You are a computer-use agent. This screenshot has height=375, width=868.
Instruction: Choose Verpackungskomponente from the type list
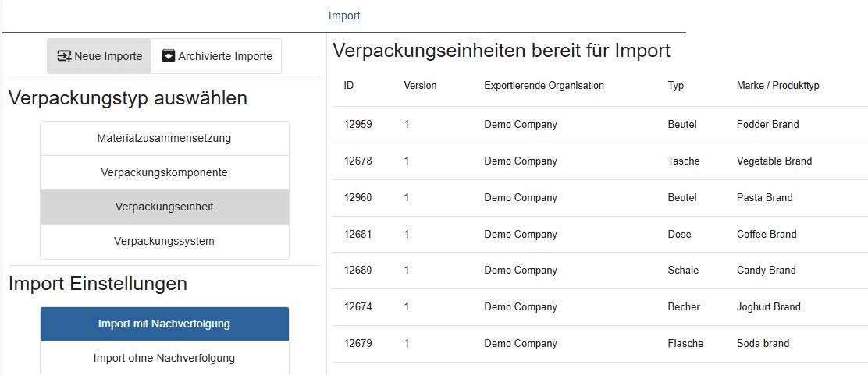point(164,172)
